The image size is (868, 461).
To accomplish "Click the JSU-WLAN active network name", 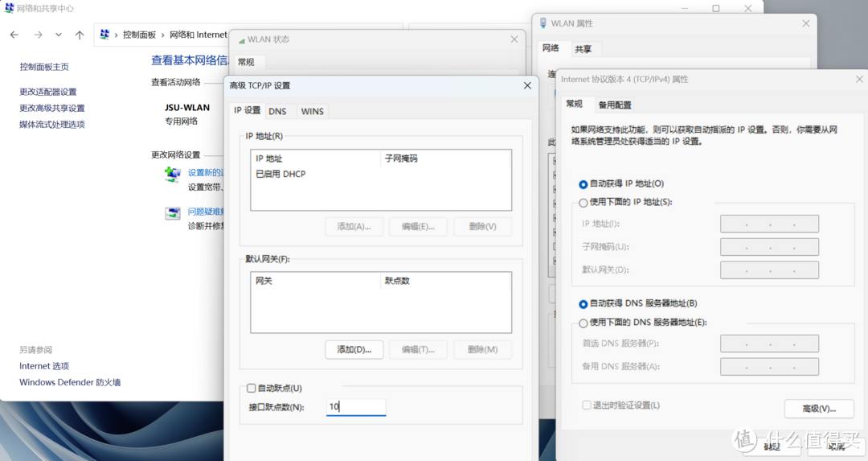I will pyautogui.click(x=187, y=108).
